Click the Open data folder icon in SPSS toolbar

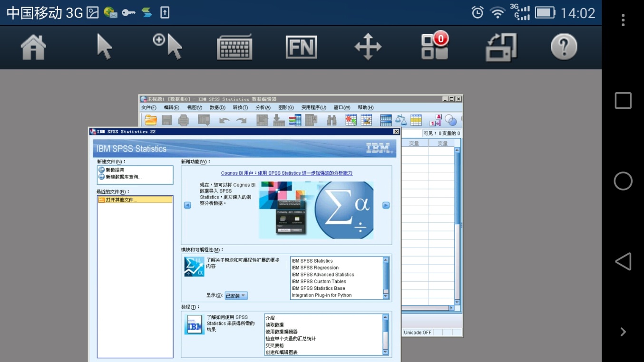click(151, 120)
